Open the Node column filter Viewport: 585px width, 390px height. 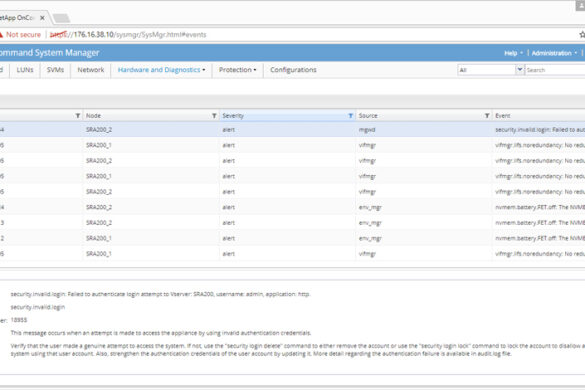click(x=214, y=116)
